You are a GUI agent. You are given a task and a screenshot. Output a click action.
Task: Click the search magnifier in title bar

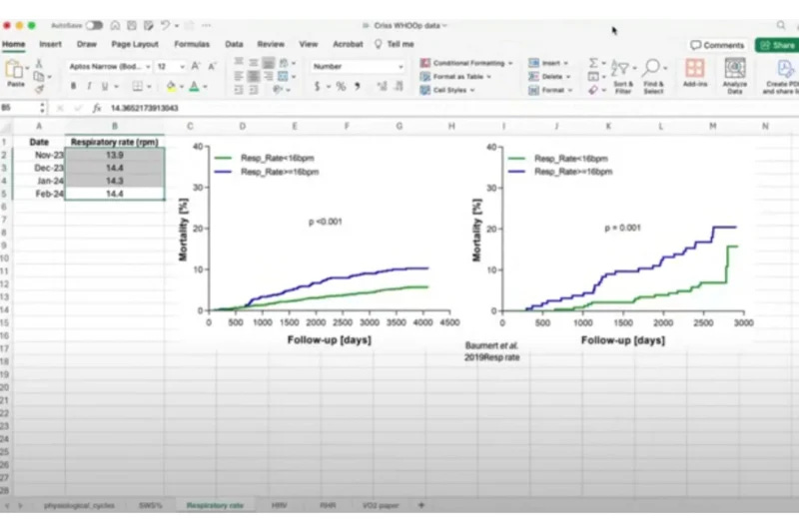[x=781, y=26]
